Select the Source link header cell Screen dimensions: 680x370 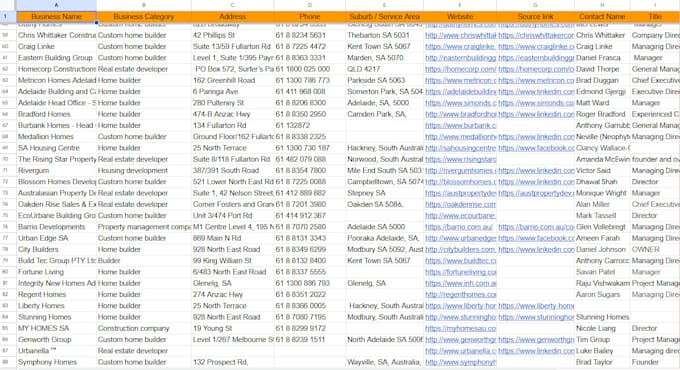click(536, 17)
